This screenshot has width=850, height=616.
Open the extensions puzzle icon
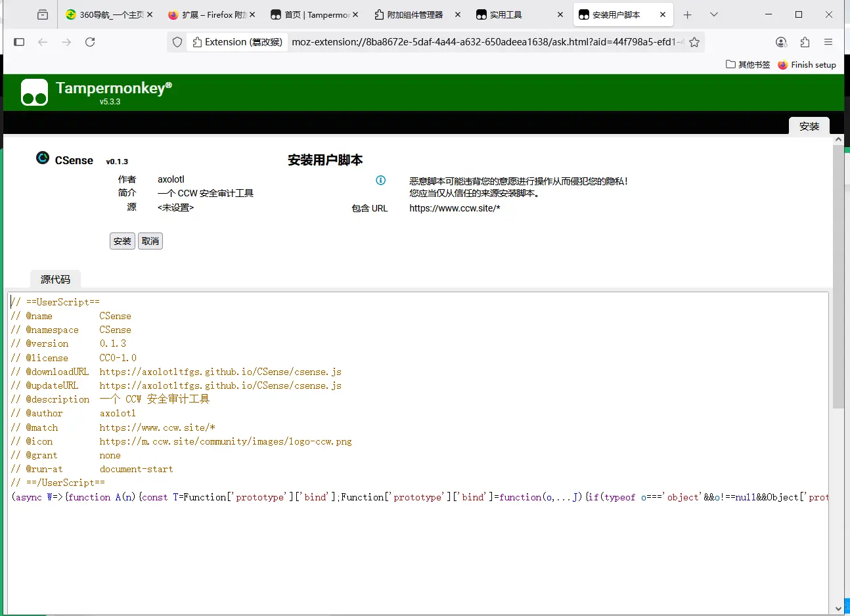click(805, 42)
